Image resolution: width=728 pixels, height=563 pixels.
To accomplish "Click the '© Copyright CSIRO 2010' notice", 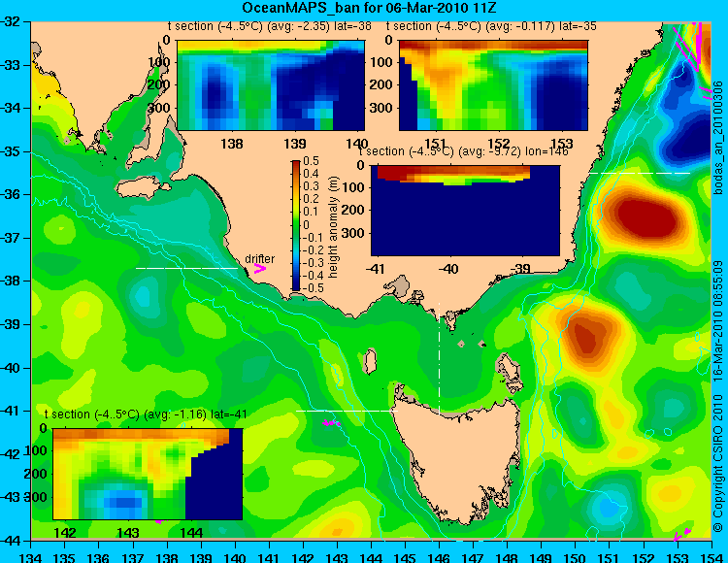I will [x=717, y=462].
